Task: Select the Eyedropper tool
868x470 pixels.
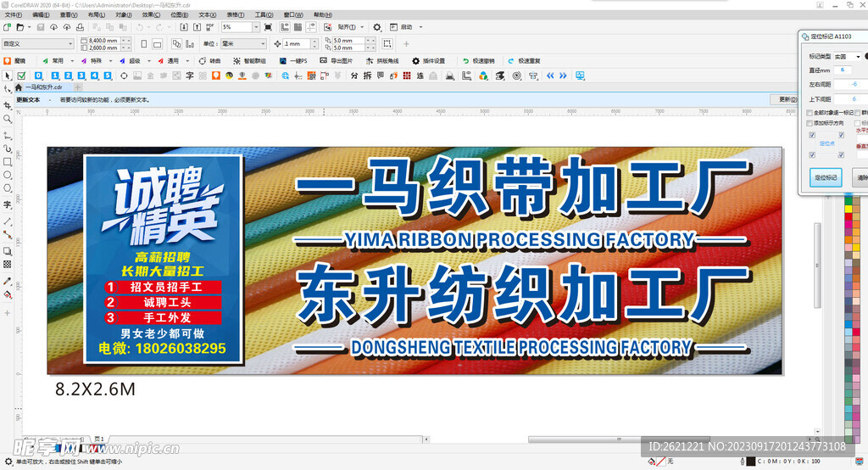Action: (8, 281)
